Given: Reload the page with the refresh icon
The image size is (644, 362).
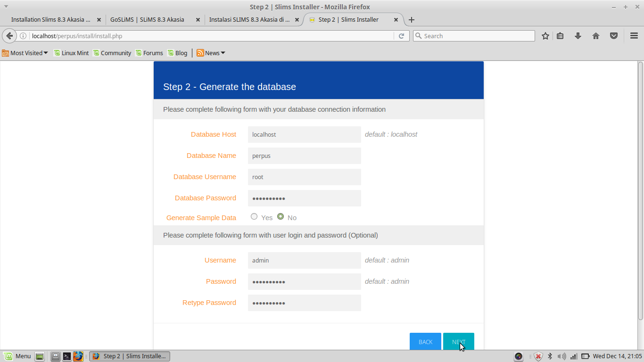Looking at the screenshot, I should (401, 35).
